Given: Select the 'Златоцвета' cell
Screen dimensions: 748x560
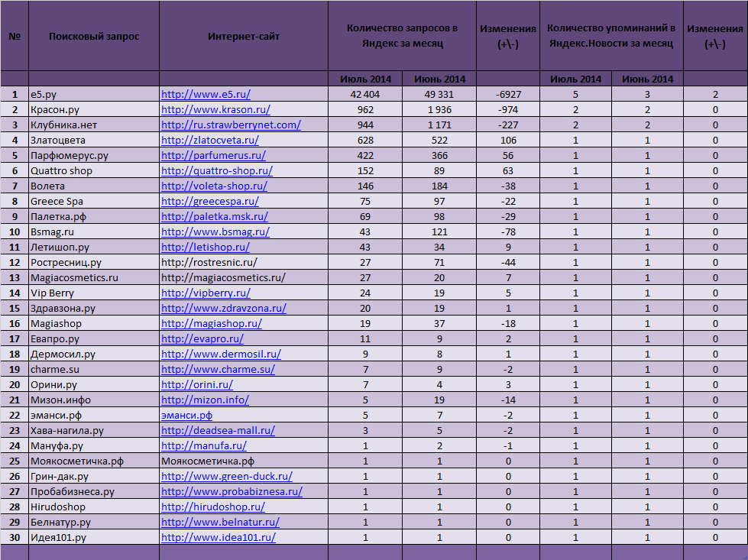Looking at the screenshot, I should click(94, 141).
